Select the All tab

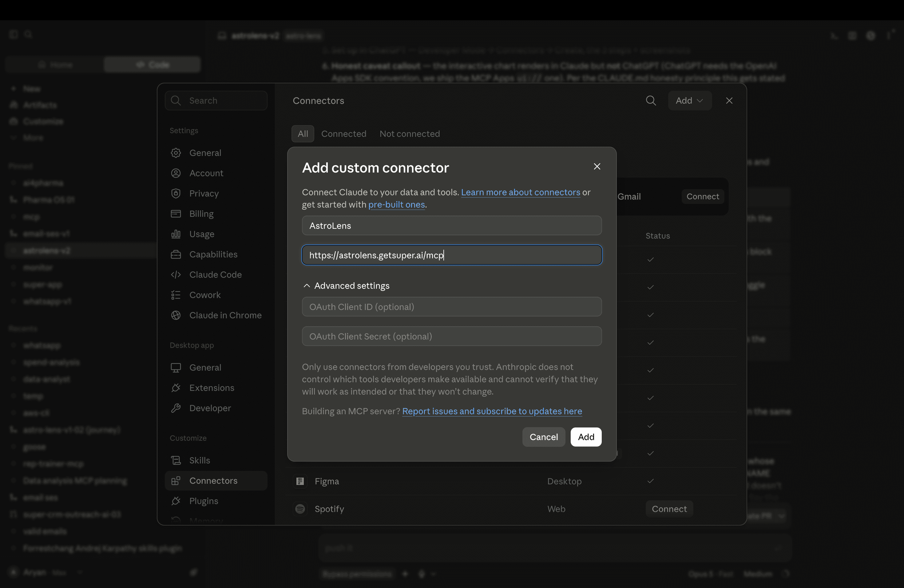pos(303,134)
